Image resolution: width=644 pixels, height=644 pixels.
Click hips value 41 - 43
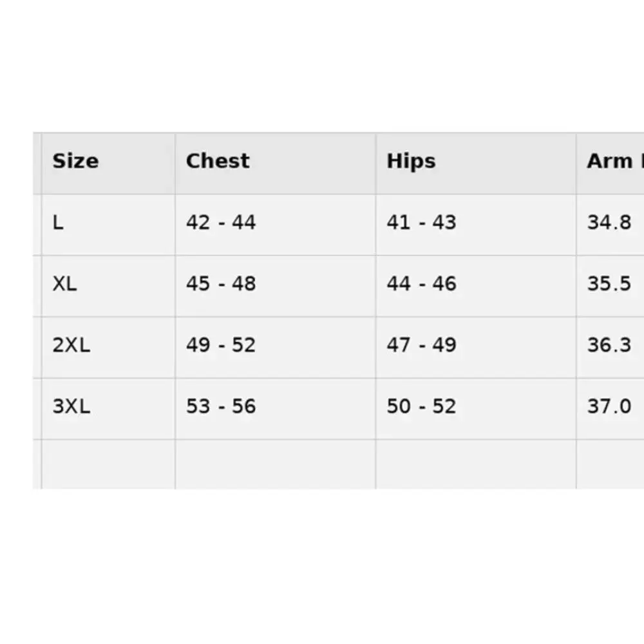[421, 223]
